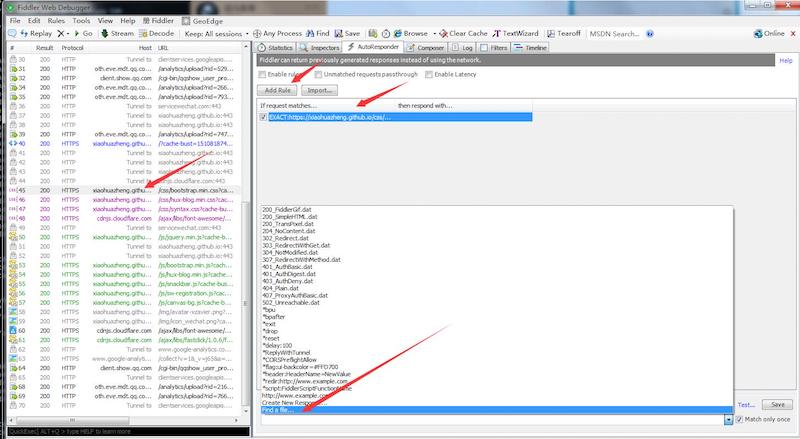The width and height of the screenshot is (800, 439).
Task: Open the GeoEdge menu item
Action: click(x=203, y=21)
